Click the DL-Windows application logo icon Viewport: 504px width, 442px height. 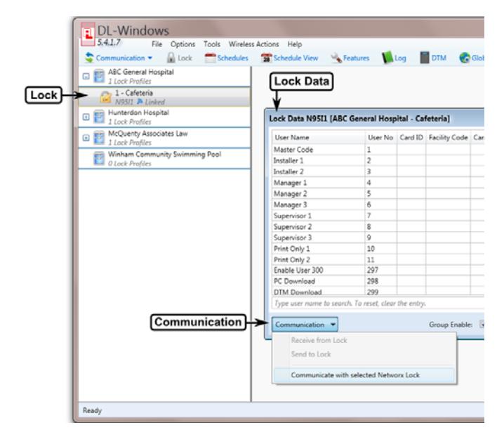88,34
